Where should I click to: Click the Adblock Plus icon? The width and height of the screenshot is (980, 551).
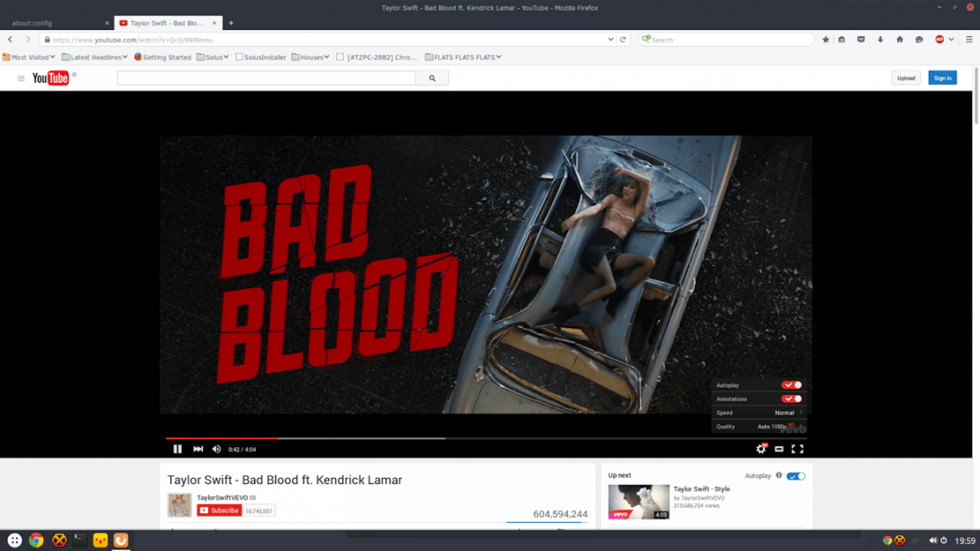pyautogui.click(x=939, y=40)
